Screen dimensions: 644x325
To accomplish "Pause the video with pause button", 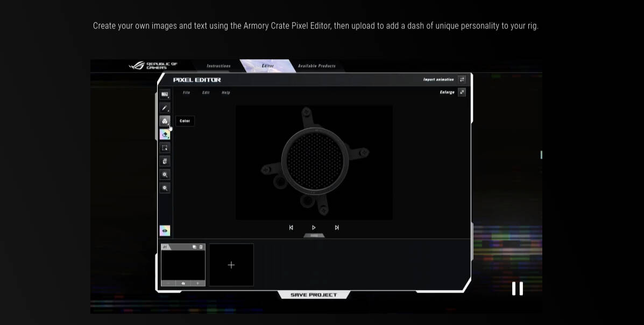I will 518,288.
